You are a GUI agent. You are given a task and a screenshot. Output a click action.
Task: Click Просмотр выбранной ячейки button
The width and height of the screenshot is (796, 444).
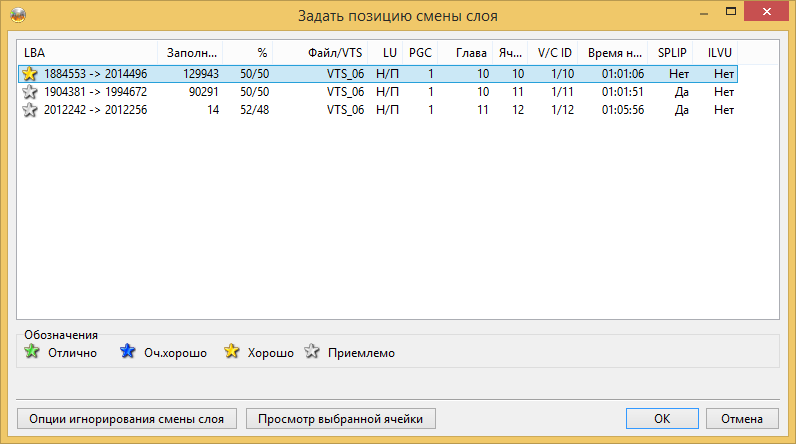[341, 418]
